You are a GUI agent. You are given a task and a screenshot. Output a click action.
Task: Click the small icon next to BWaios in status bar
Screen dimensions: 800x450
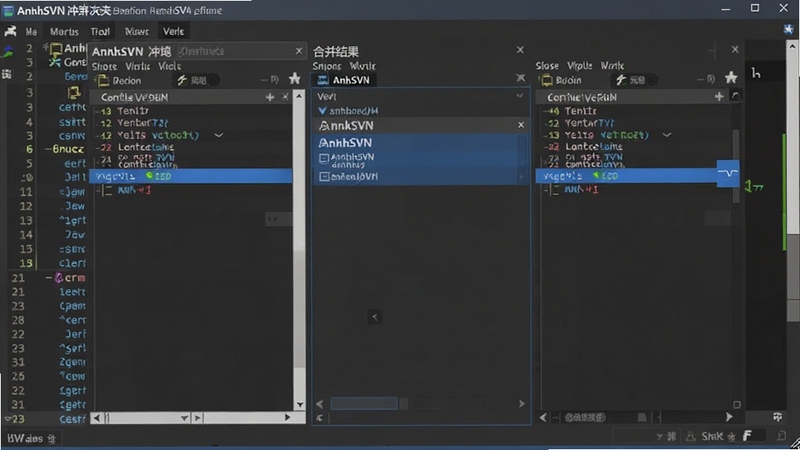[52, 439]
